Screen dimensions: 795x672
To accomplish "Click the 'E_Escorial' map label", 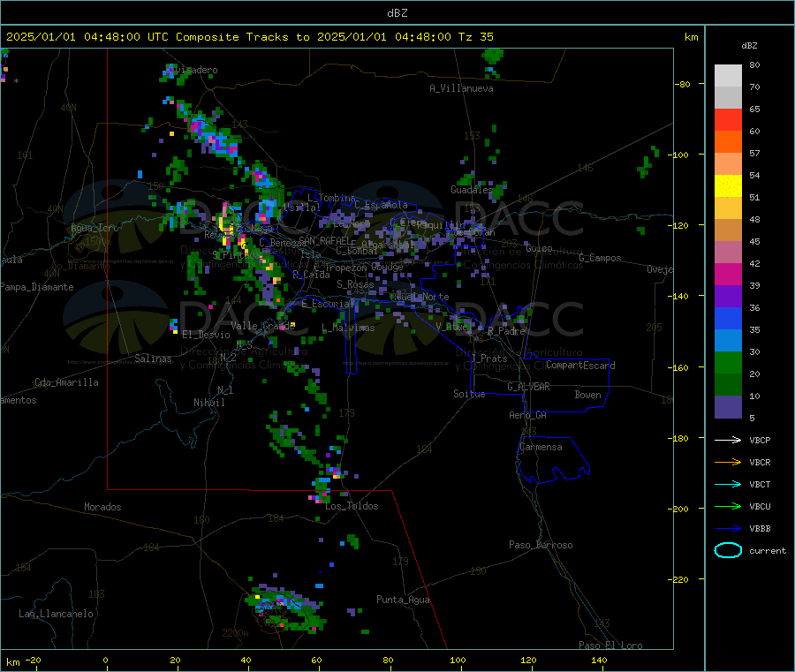I will (328, 304).
